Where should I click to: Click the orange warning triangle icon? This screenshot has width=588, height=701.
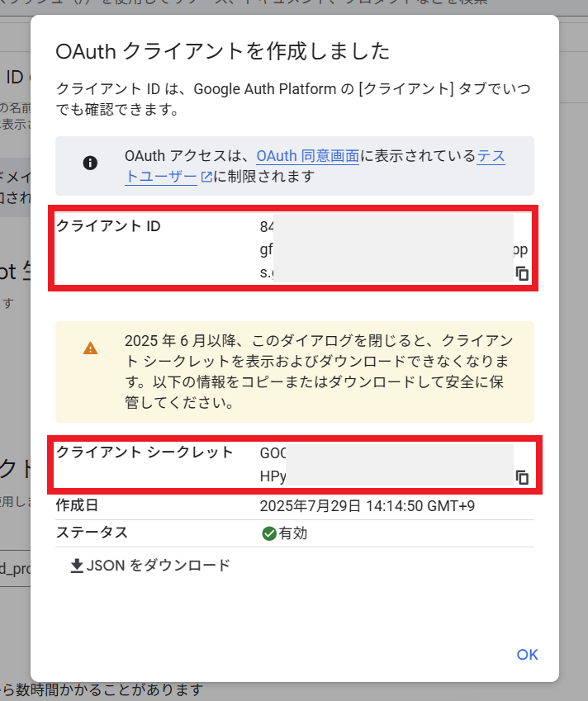click(90, 348)
